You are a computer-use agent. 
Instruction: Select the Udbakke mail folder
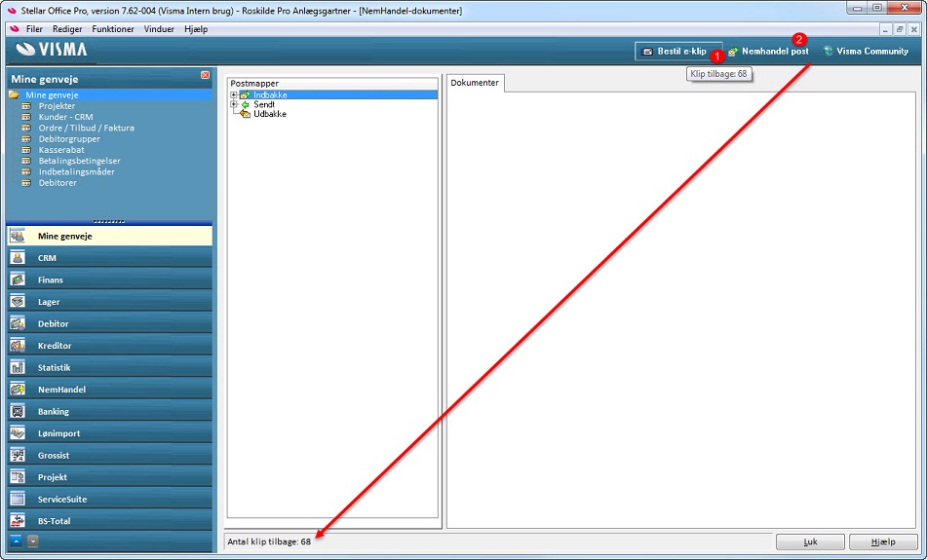click(270, 114)
